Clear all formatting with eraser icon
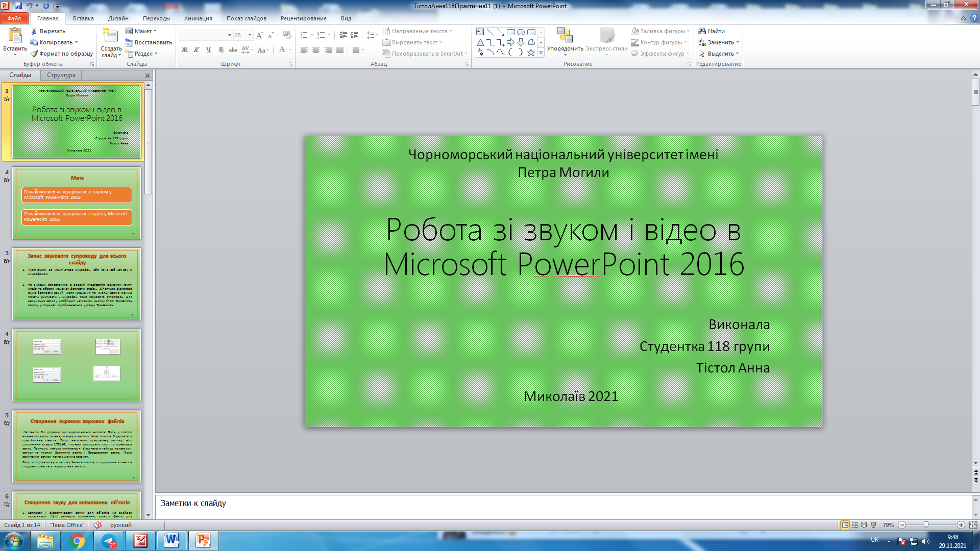This screenshot has height=551, width=980. (287, 35)
